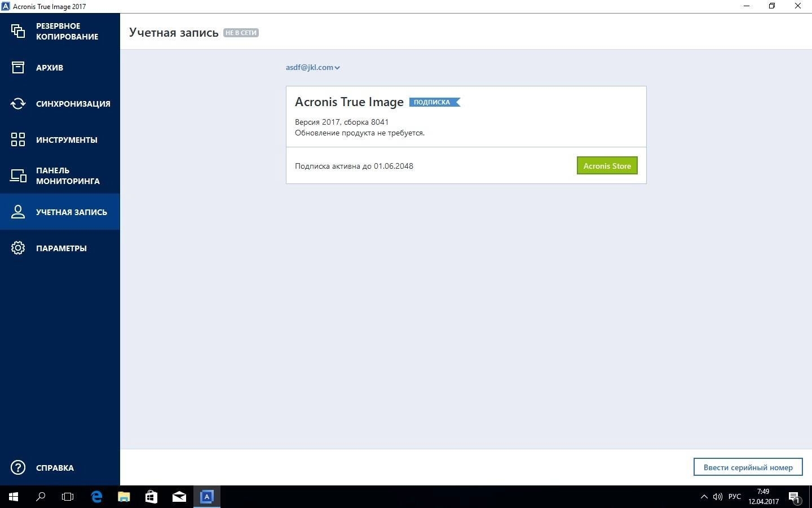The image size is (812, 508).
Task: Open taskbar search magnifier
Action: pos(41,497)
